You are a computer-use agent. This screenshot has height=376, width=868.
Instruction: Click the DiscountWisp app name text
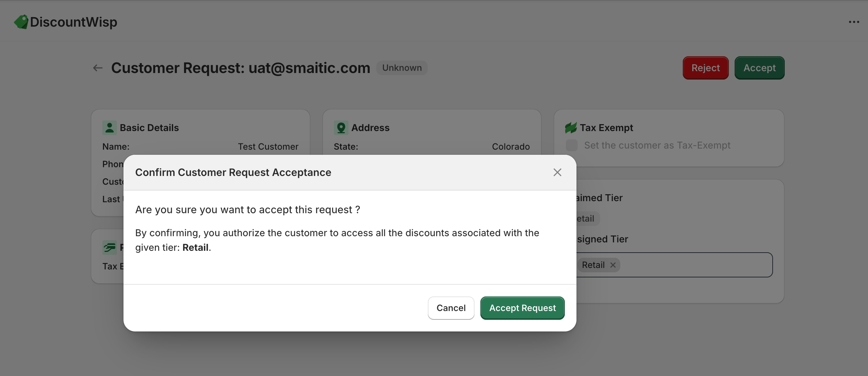[x=73, y=22]
